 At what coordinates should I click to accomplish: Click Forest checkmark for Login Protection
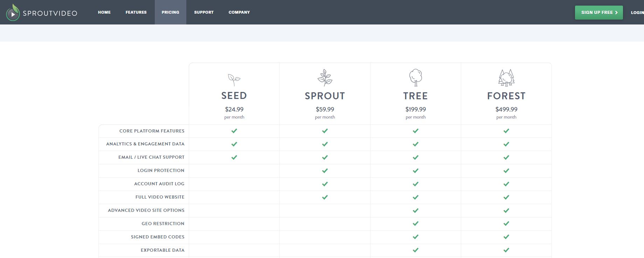(506, 171)
